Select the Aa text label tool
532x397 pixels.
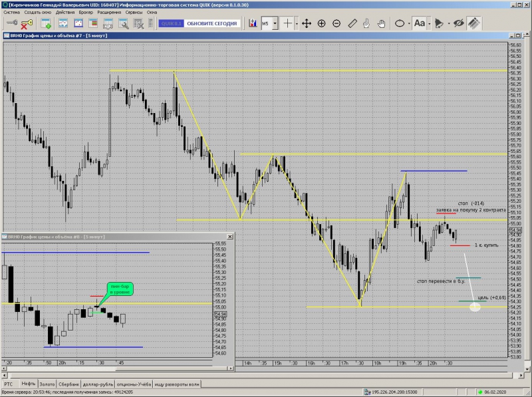pos(420,23)
